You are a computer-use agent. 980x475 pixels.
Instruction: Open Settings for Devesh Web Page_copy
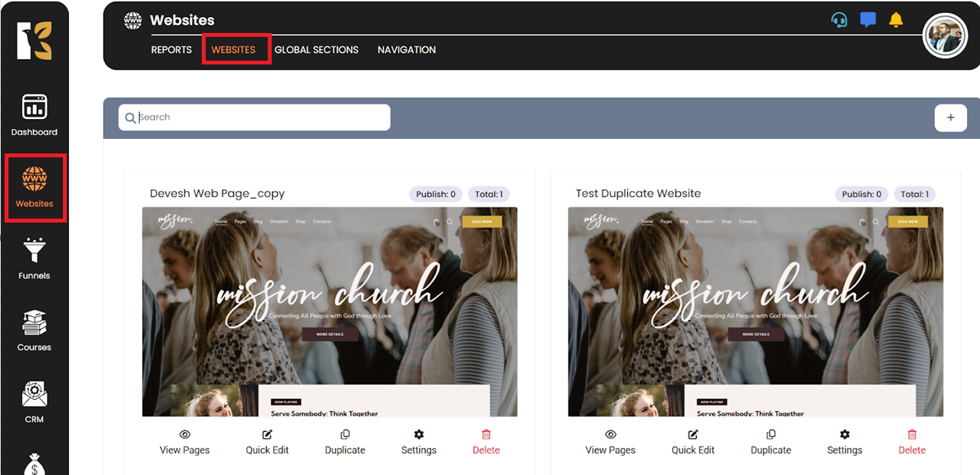(418, 443)
